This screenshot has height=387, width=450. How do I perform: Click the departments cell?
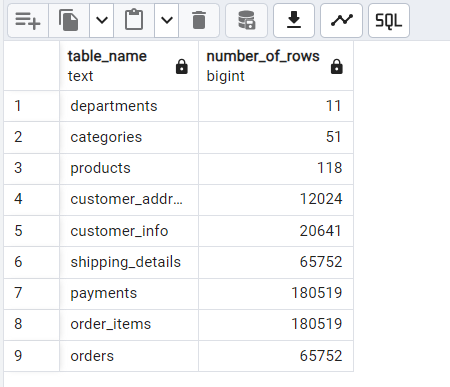coord(129,106)
